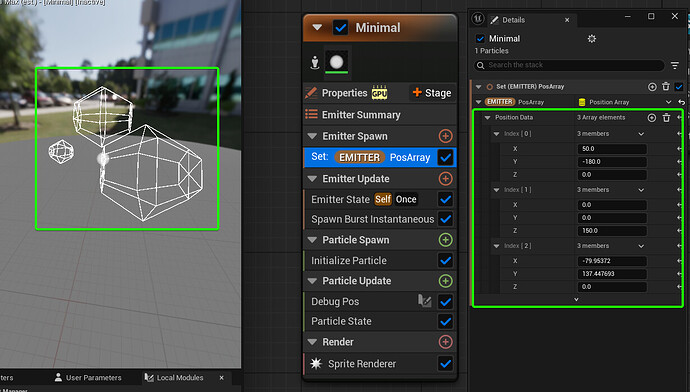Add a new renderer in Render group

click(x=445, y=342)
